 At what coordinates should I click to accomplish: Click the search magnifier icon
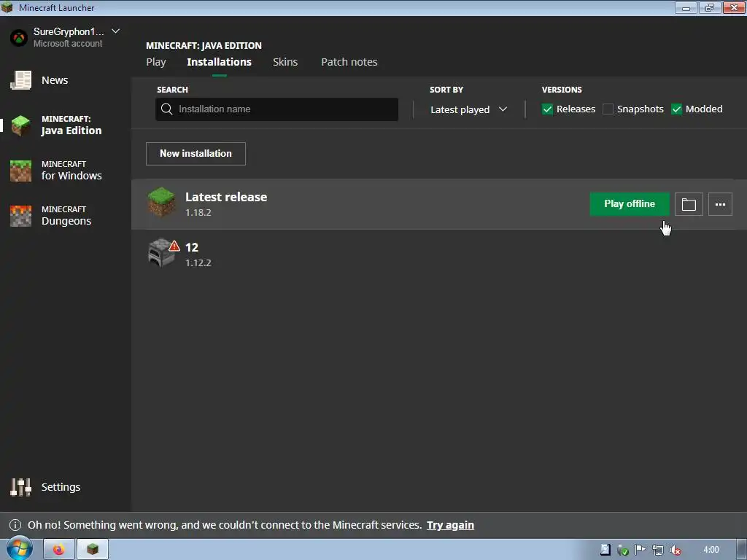(167, 109)
